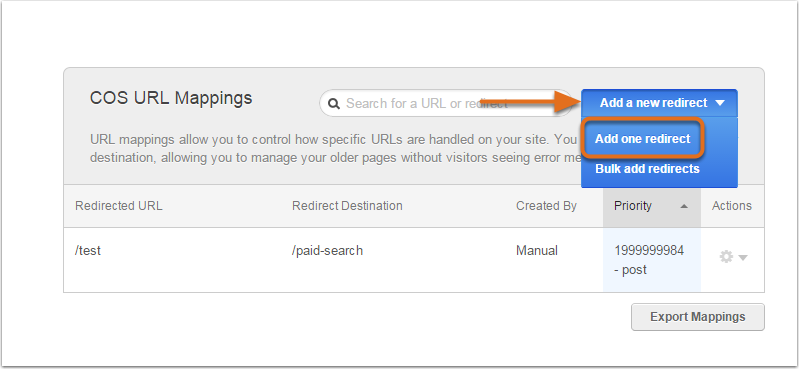Click the Priority column header

[652, 206]
